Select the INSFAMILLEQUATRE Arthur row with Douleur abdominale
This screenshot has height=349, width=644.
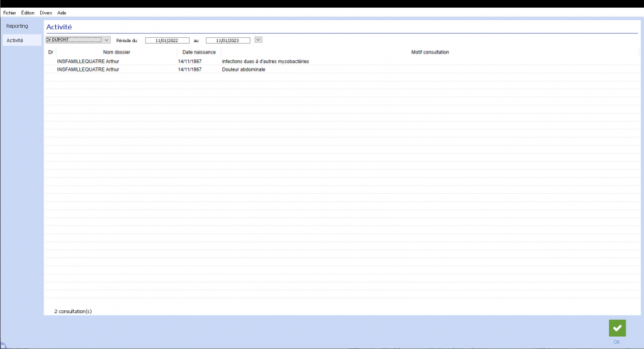tap(342, 69)
